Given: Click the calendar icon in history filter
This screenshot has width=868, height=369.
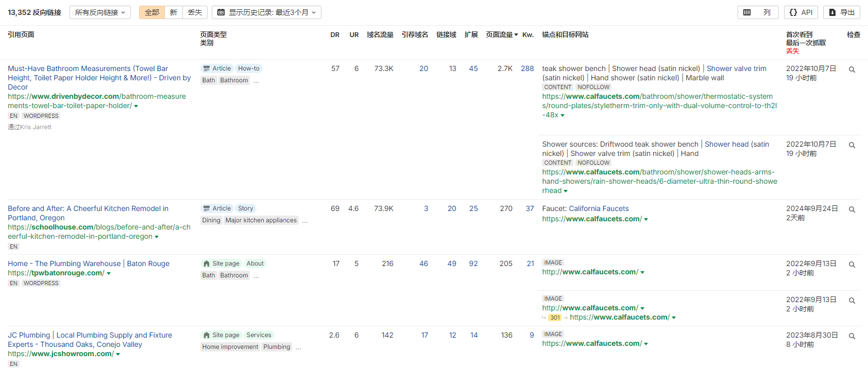Looking at the screenshot, I should click(221, 12).
